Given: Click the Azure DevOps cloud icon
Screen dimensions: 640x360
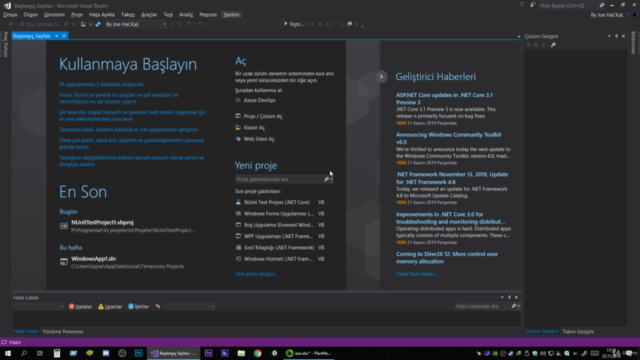Looking at the screenshot, I should click(238, 100).
